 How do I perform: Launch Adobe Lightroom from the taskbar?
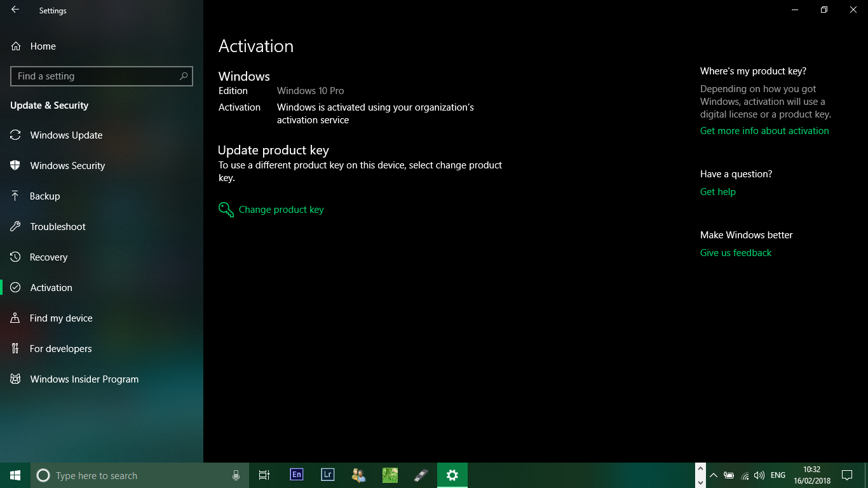(327, 475)
